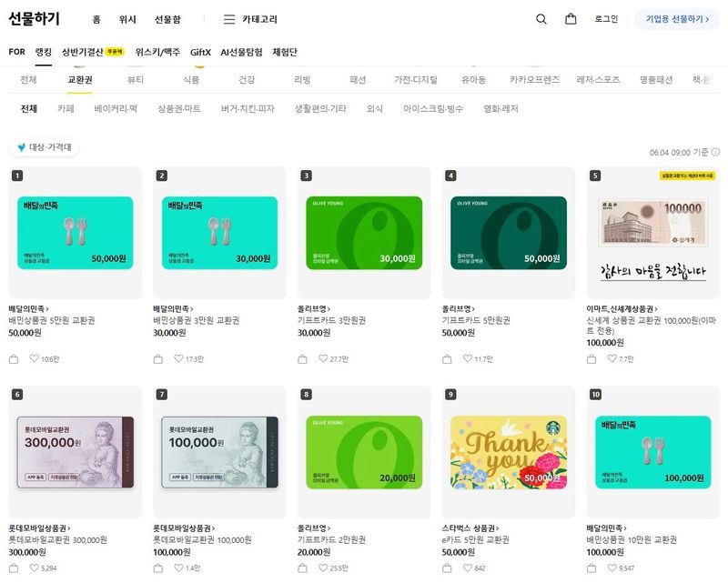Click info icon beside 06.04 09:00 기준
Viewport: 728px width, 583px height.
[716, 152]
